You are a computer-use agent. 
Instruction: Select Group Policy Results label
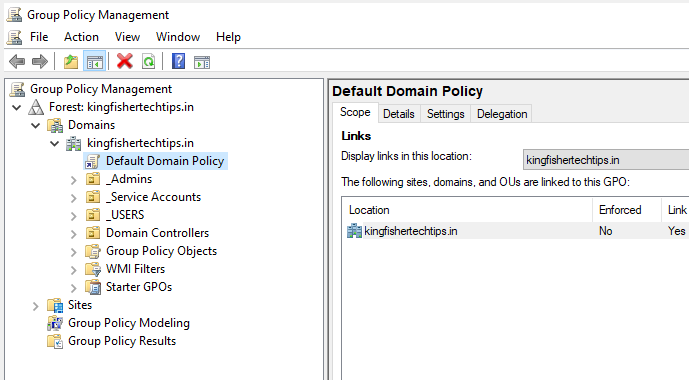pyautogui.click(x=122, y=341)
